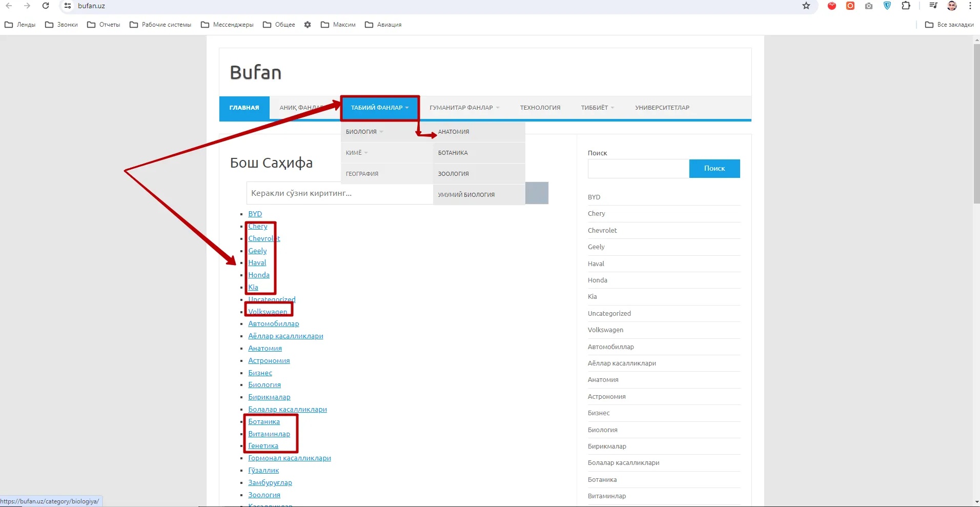Bookmark this page with the star icon

(806, 6)
